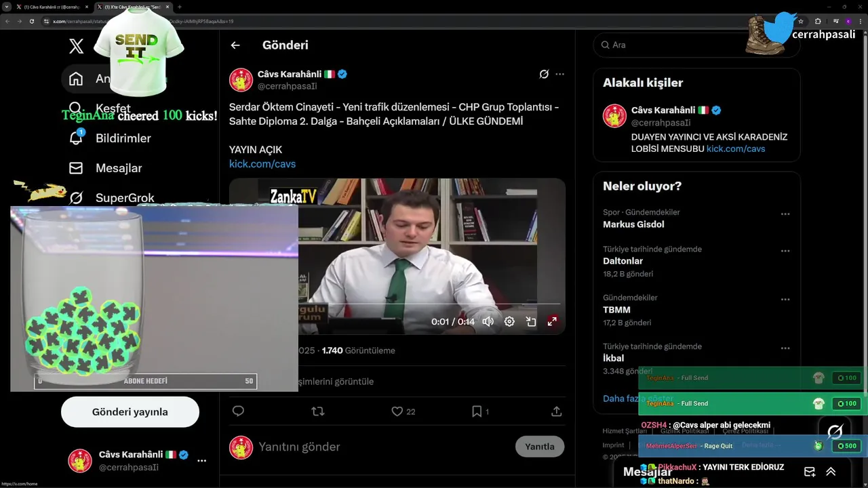Compose new message in Mesajlar drawer
The width and height of the screenshot is (868, 488).
(810, 472)
